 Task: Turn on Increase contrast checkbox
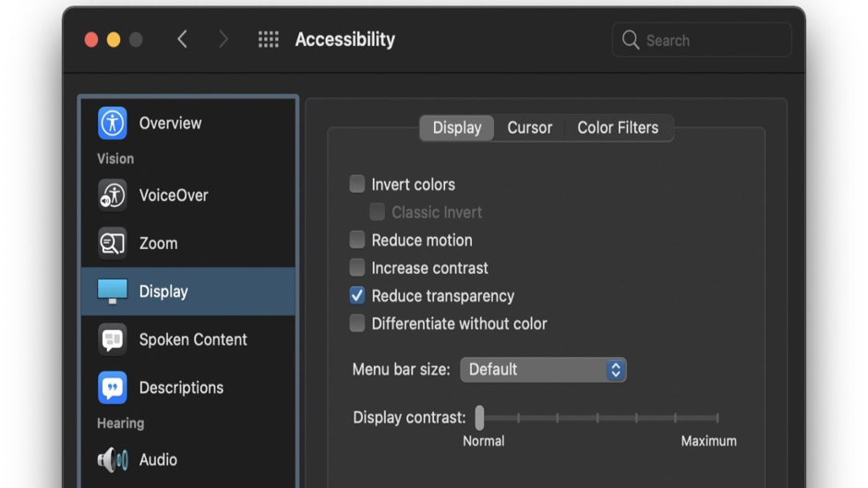[x=357, y=268]
